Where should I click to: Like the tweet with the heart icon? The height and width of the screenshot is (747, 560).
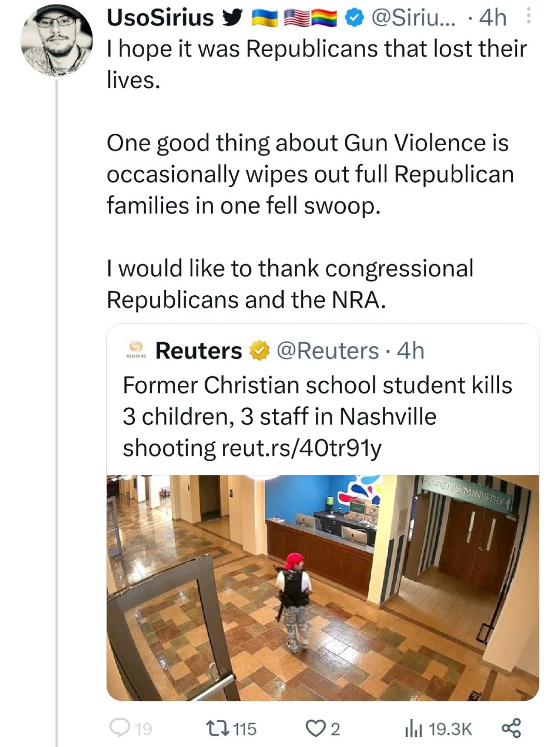315,728
